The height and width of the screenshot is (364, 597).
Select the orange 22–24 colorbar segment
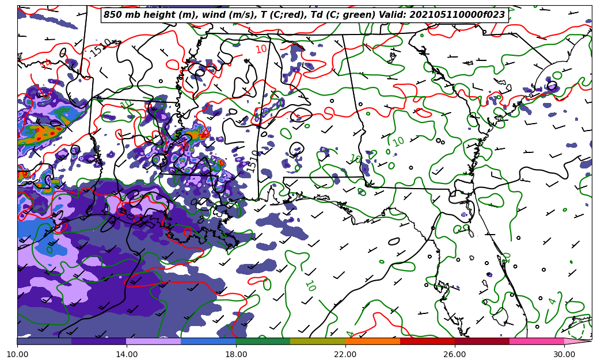(372, 341)
